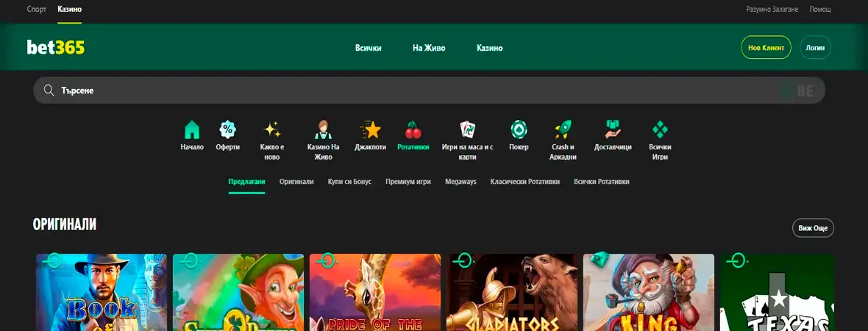Open the Покер chip icon
The image size is (868, 331).
coord(519,129)
